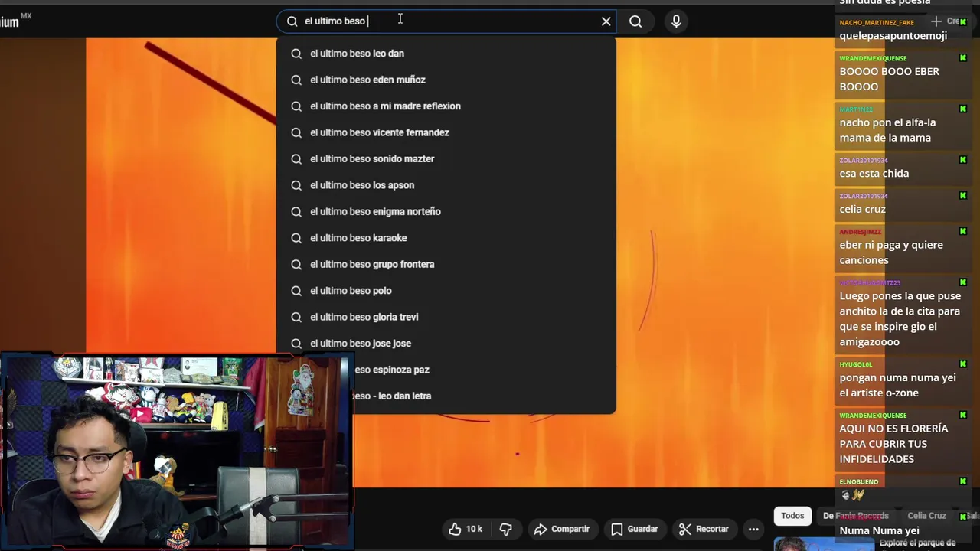The height and width of the screenshot is (551, 980).
Task: Click the magnifier search button beside the field
Action: [x=635, y=21]
